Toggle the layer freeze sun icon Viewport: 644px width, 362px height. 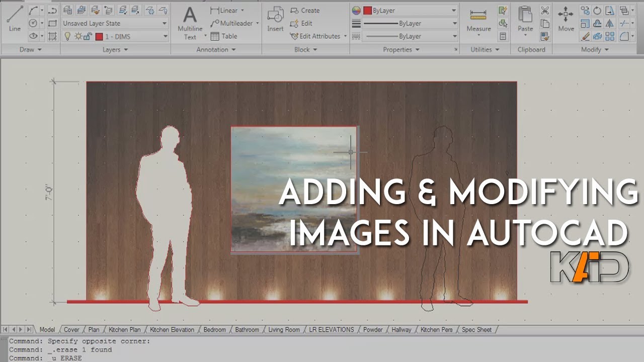pyautogui.click(x=78, y=36)
